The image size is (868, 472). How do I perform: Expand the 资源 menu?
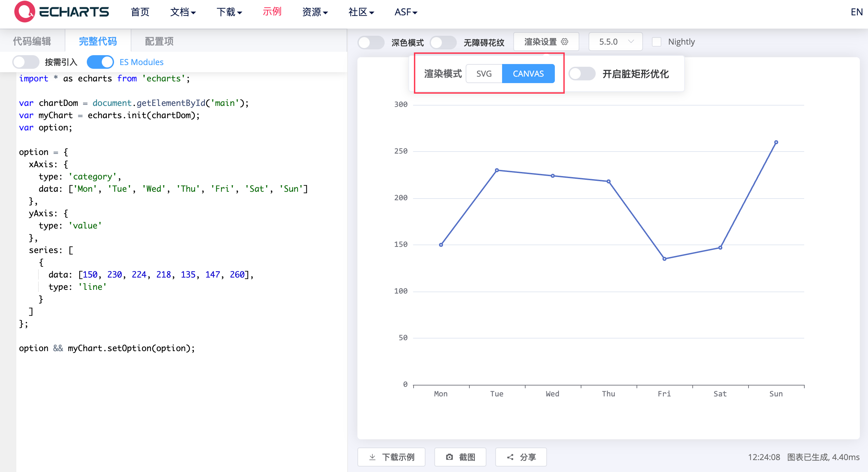[315, 12]
